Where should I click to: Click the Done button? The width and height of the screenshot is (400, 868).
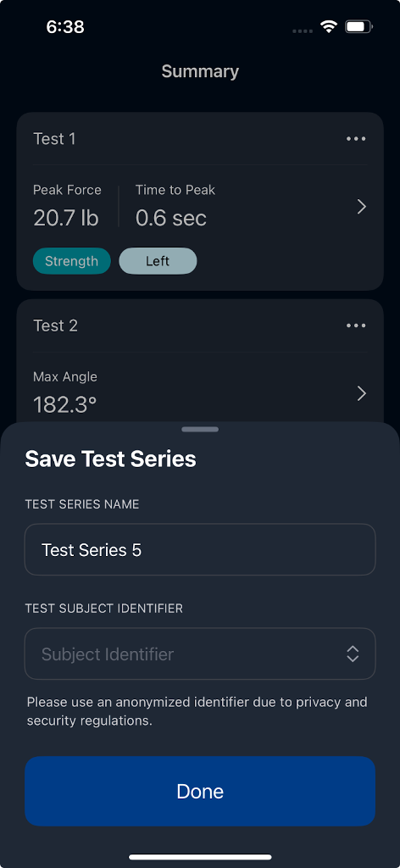point(200,791)
